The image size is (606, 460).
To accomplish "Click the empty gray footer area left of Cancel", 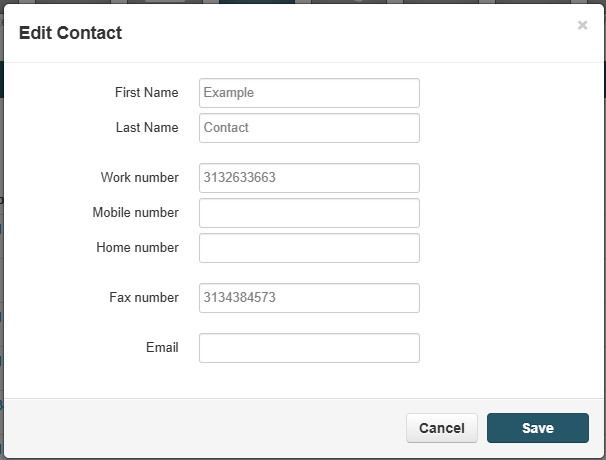I will tap(200, 428).
